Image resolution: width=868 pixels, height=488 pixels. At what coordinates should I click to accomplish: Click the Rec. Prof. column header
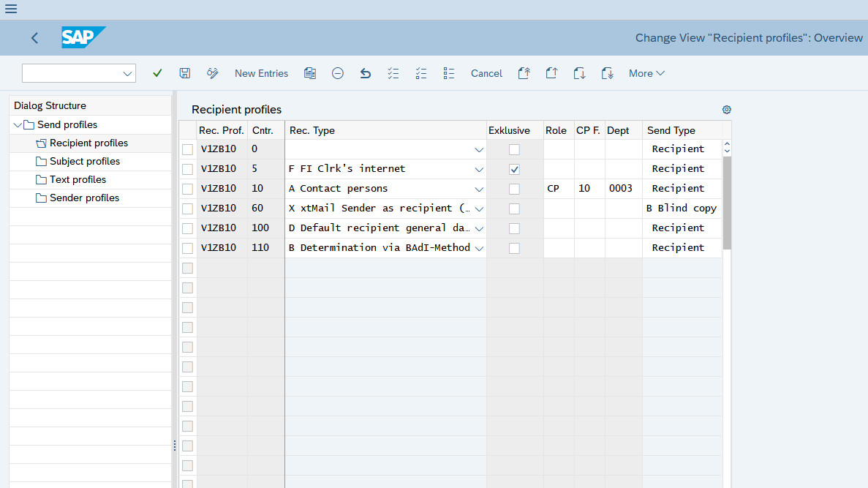222,130
